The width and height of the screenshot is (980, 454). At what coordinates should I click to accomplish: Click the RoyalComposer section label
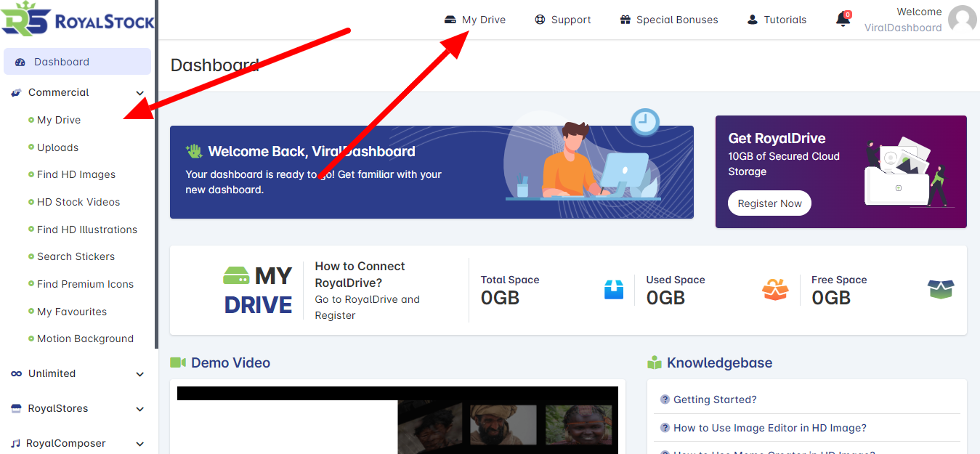coord(66,443)
